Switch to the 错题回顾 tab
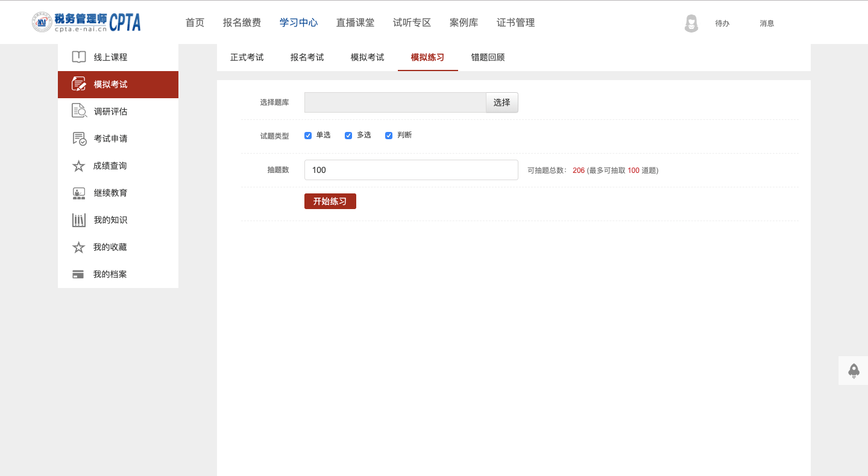This screenshot has width=868, height=476. [x=488, y=58]
